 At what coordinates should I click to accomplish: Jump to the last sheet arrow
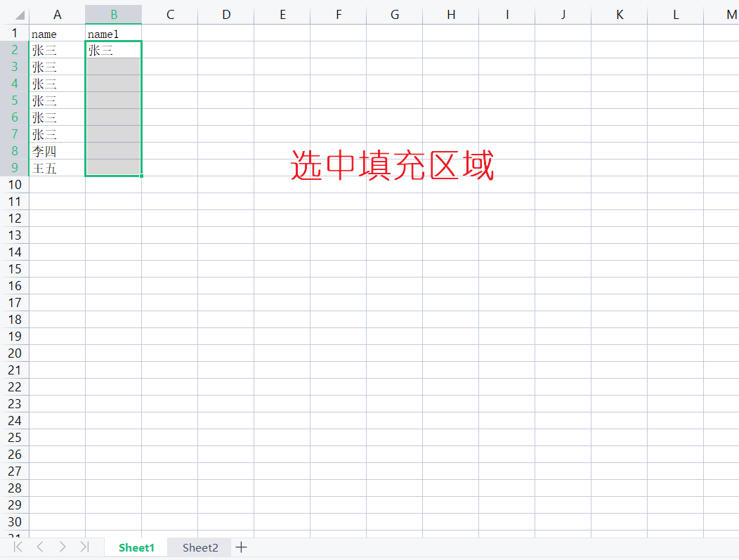click(84, 547)
